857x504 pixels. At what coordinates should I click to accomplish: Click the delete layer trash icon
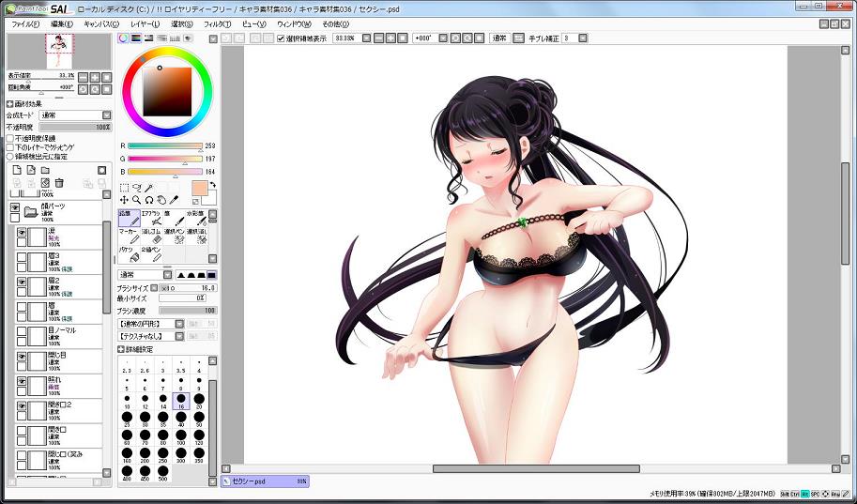pyautogui.click(x=59, y=182)
